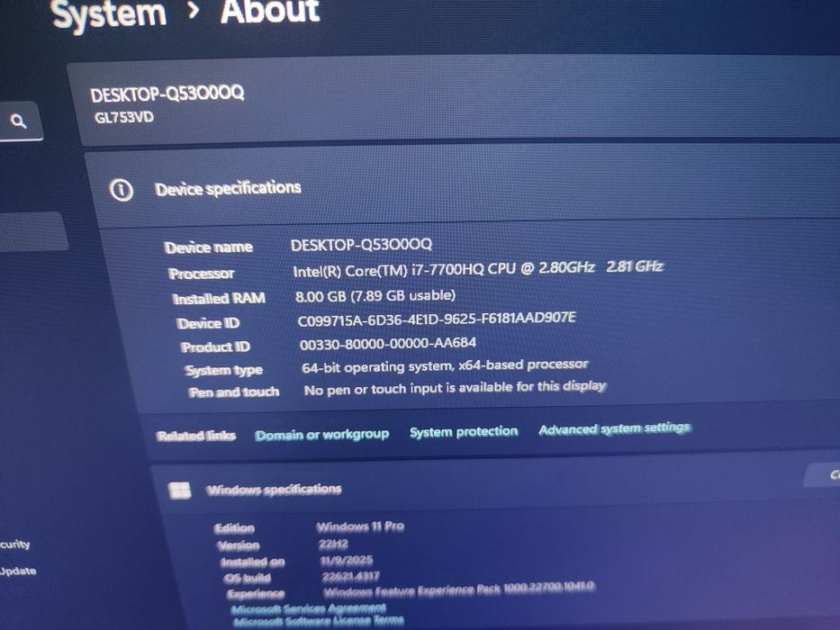This screenshot has width=840, height=630.
Task: Click the Version label
Action: [x=239, y=546]
